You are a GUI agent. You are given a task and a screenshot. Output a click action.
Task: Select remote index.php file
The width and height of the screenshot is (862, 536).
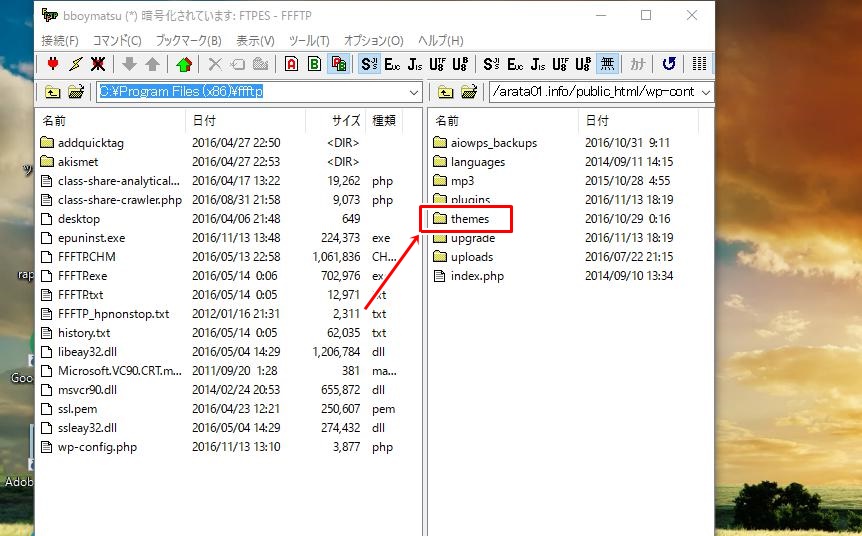[x=468, y=276]
